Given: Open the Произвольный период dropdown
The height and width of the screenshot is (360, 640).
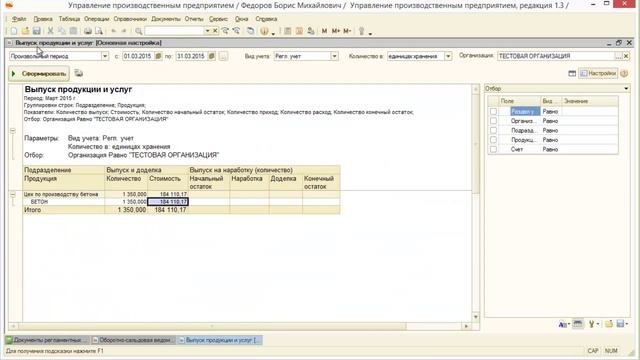Looking at the screenshot, I should tap(105, 56).
